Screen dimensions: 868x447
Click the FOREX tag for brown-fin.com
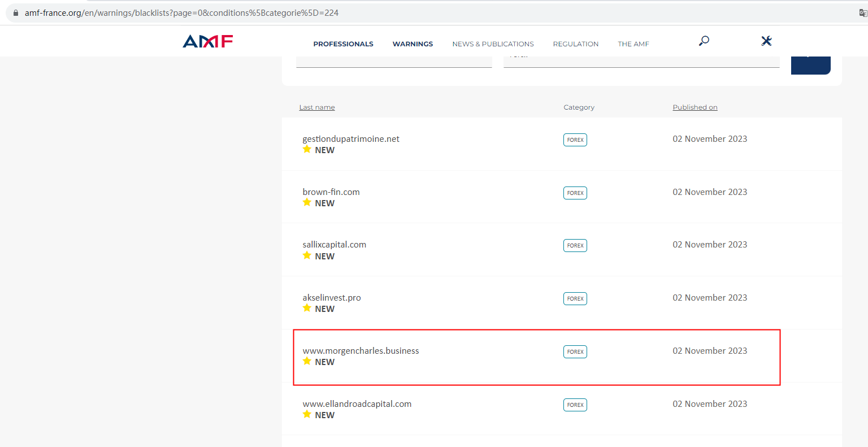575,193
